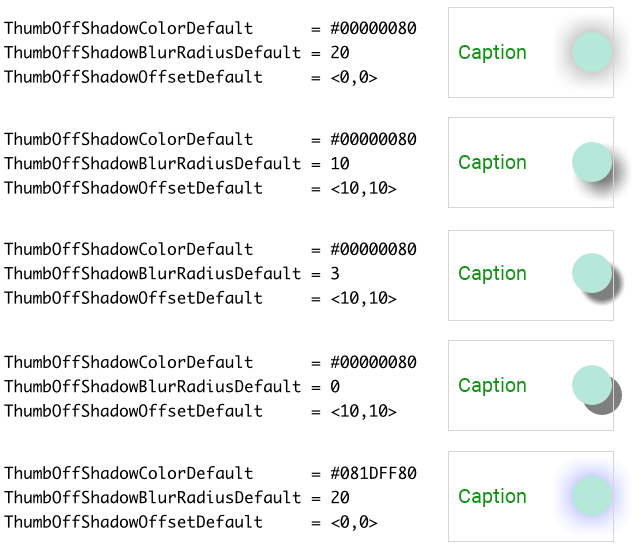Toggle the switch with the hard-edged gray shadow

pyautogui.click(x=591, y=385)
